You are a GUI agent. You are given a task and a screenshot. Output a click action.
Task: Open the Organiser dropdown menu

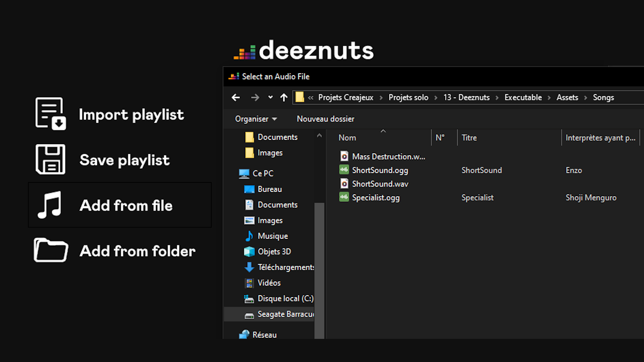256,119
